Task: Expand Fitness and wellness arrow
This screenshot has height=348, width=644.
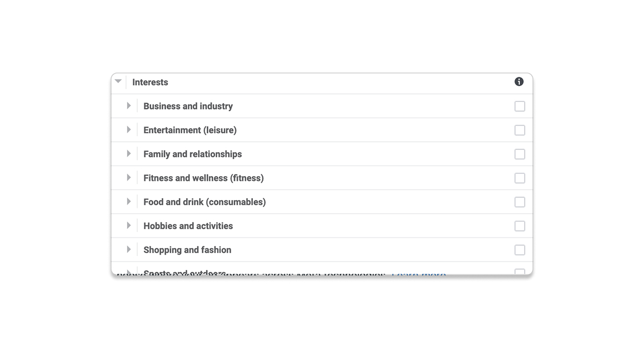Action: pyautogui.click(x=129, y=178)
